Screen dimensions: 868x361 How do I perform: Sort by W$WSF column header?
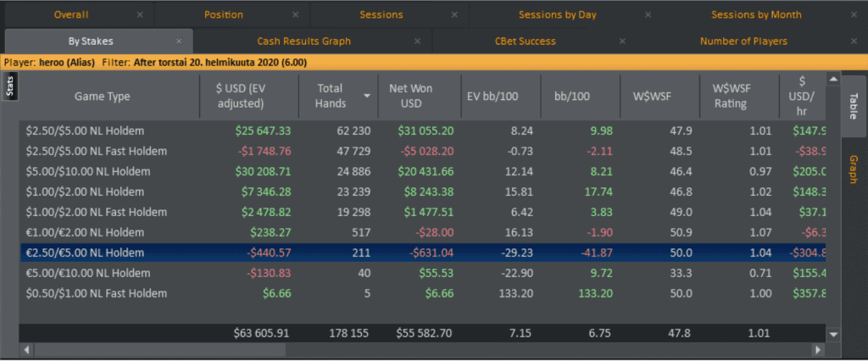coord(659,97)
